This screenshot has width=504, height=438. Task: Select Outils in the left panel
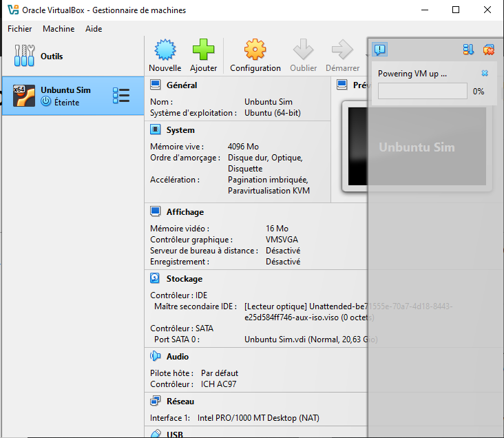tap(52, 56)
